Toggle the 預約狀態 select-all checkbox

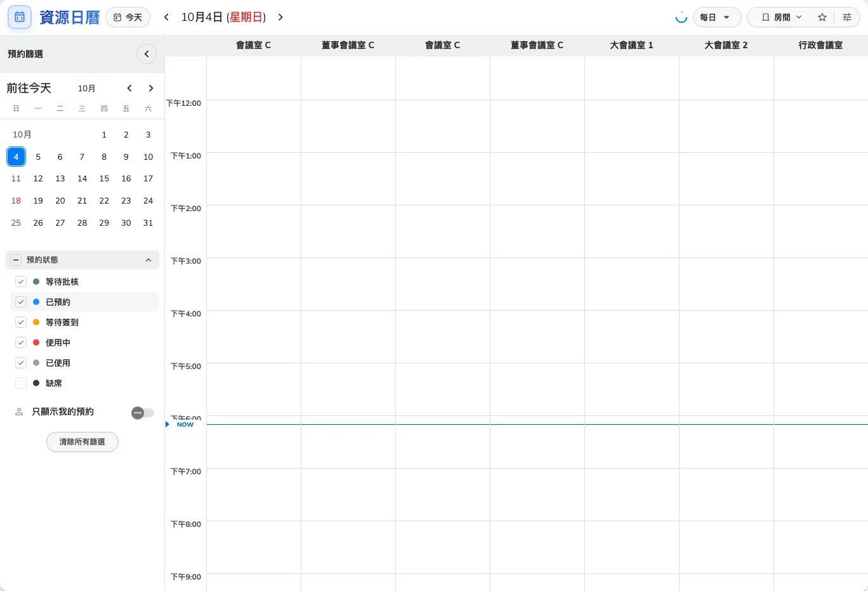(x=16, y=260)
